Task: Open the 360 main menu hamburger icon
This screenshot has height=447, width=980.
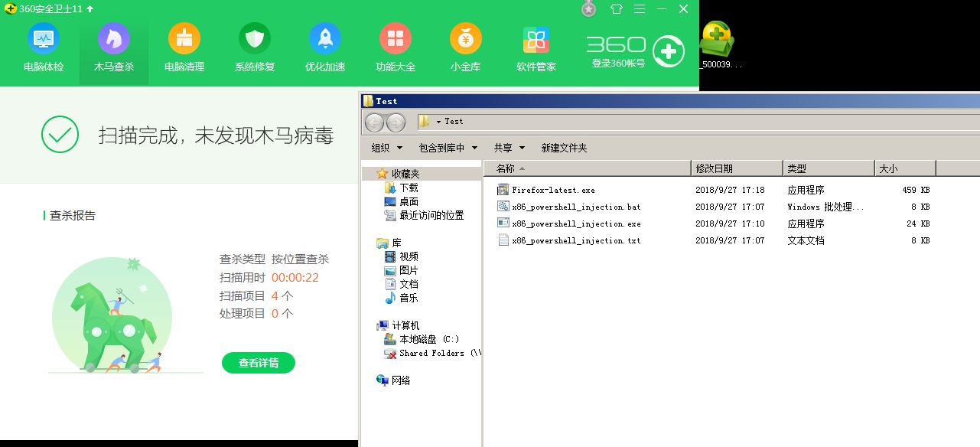Action: 640,9
